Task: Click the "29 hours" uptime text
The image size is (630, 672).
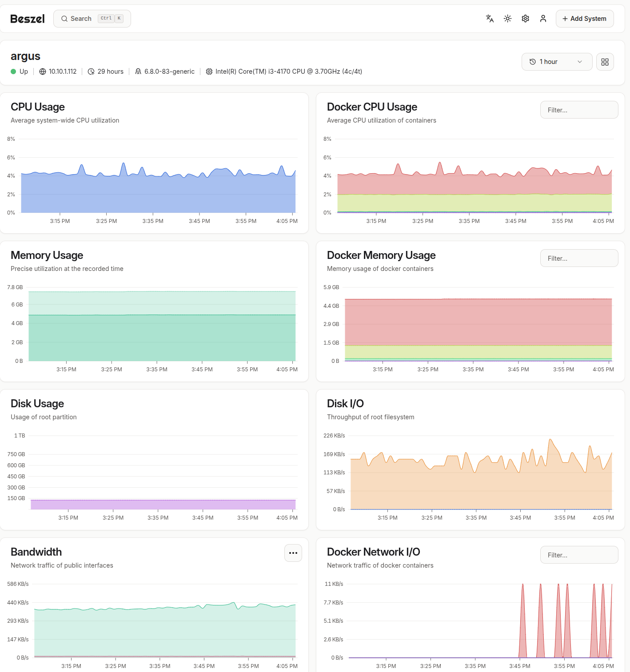Action: pos(111,72)
